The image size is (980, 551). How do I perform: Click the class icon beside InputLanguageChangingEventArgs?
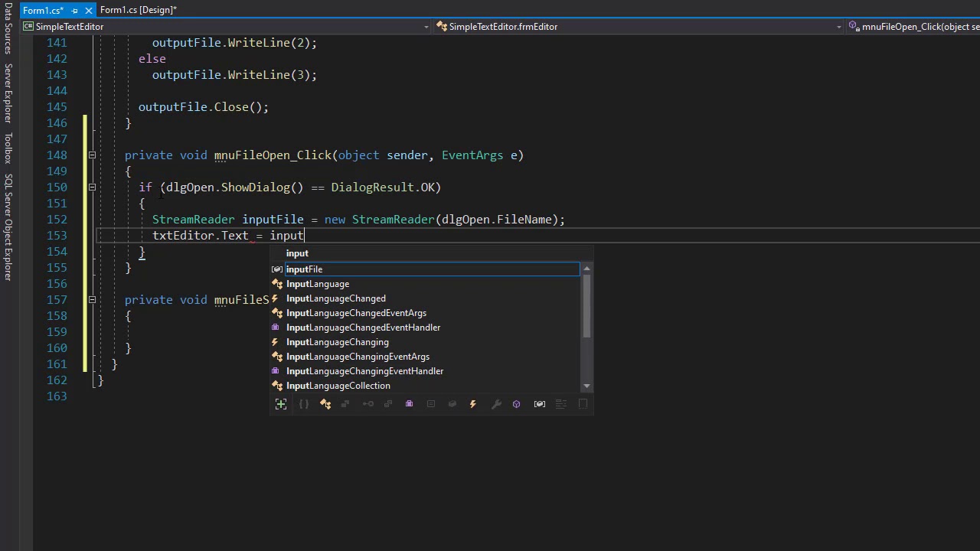click(x=277, y=357)
